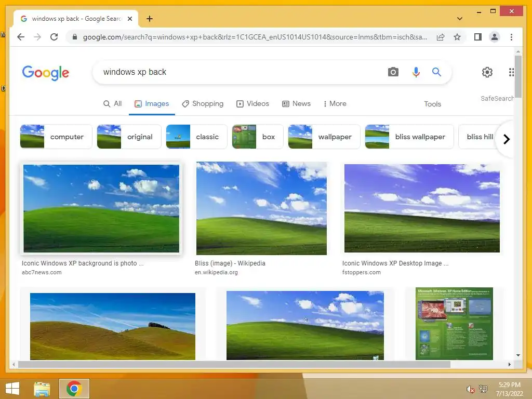Open a new tab with plus button

[x=149, y=19]
